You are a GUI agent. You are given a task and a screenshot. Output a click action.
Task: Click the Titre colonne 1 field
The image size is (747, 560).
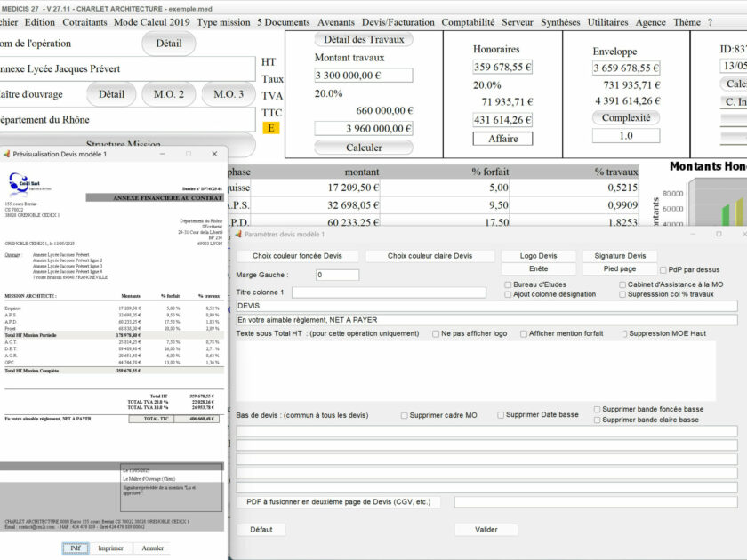coord(389,292)
